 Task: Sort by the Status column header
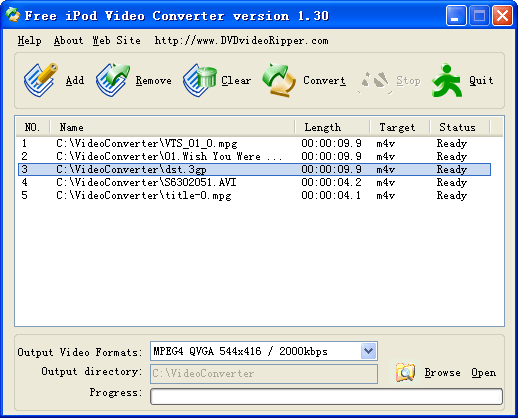pos(460,127)
